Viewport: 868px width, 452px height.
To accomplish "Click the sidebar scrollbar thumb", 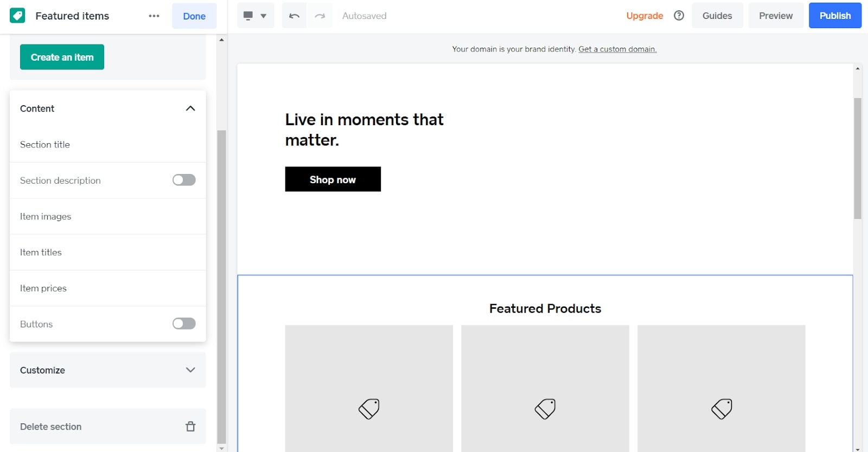I will 221,287.
